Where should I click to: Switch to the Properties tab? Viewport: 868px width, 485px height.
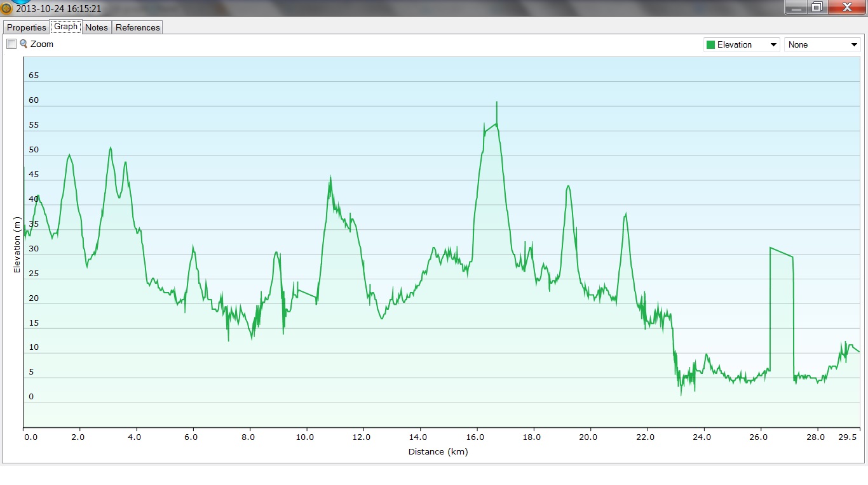pyautogui.click(x=27, y=27)
